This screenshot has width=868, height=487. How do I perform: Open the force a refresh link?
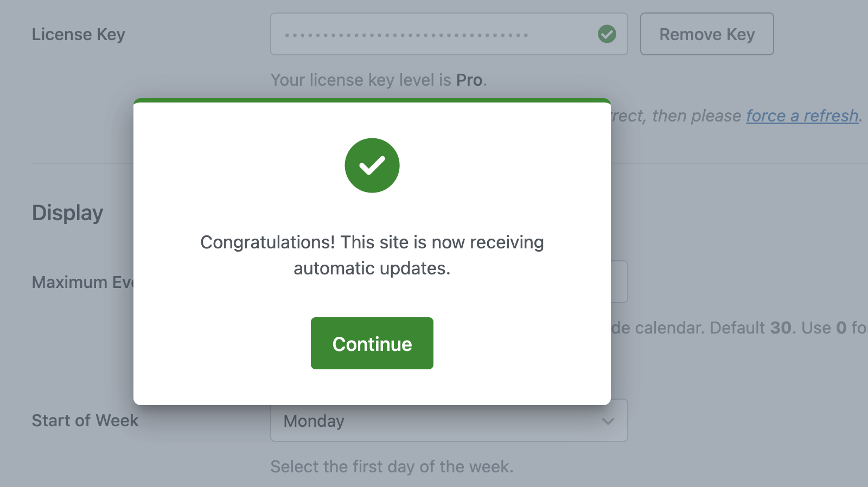(802, 116)
